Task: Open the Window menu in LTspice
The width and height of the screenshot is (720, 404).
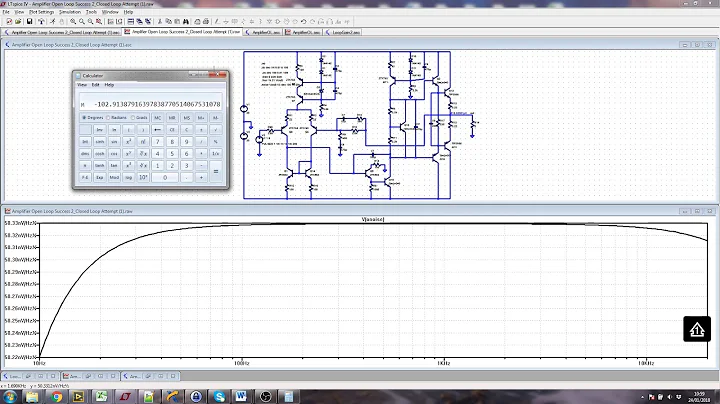Action: click(110, 12)
